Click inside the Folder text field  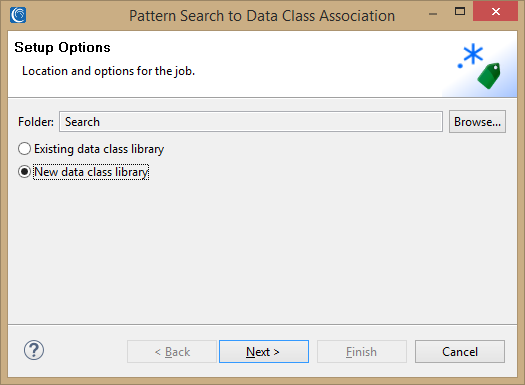coord(251,122)
